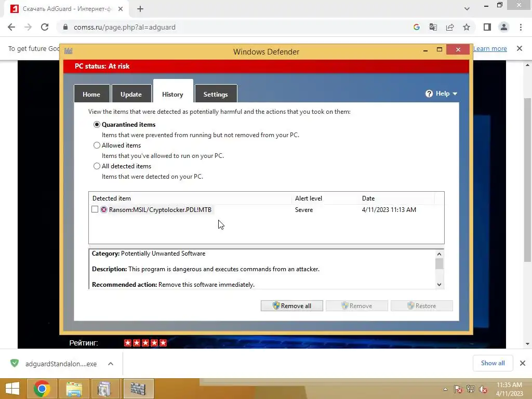
Task: Follow the Learn more link
Action: tap(490, 48)
